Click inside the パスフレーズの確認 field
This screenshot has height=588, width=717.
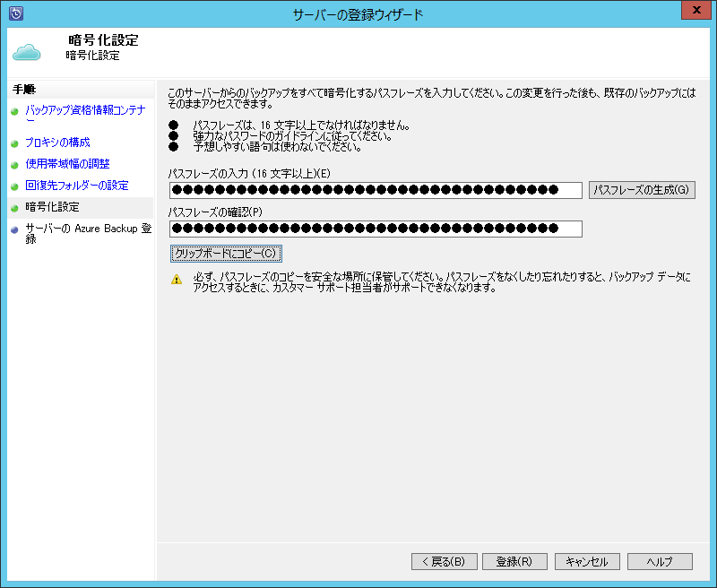pos(376,229)
